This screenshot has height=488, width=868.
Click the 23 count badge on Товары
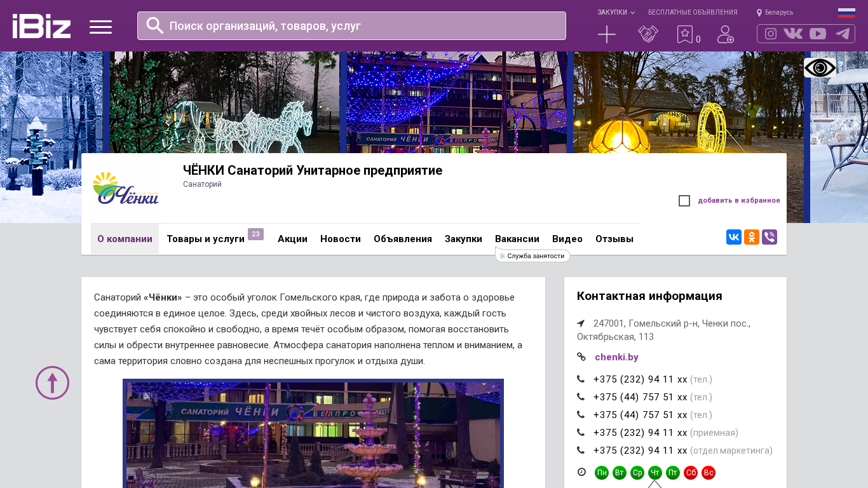[x=255, y=234]
